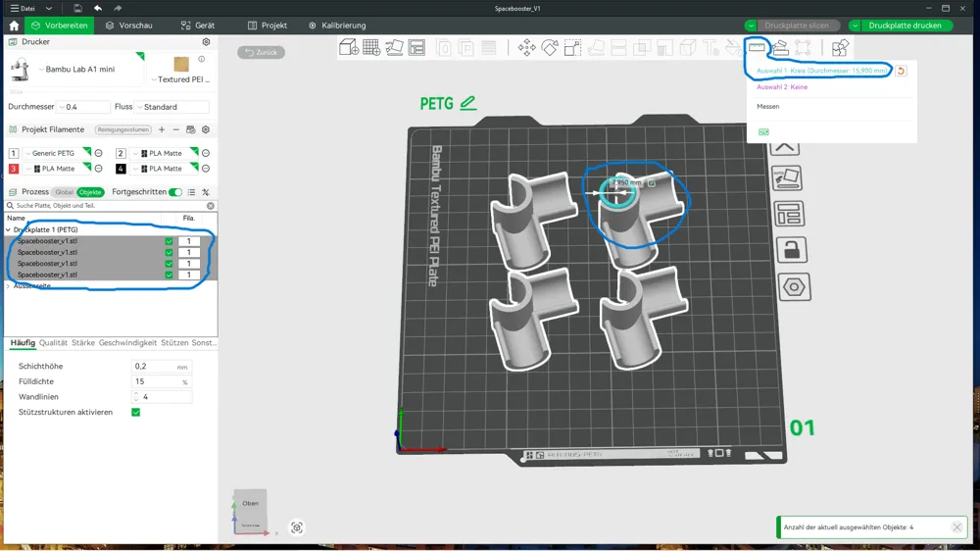Viewport: 980px width, 551px height.
Task: Open the Generic PETG filament dropdown
Action: [58, 153]
